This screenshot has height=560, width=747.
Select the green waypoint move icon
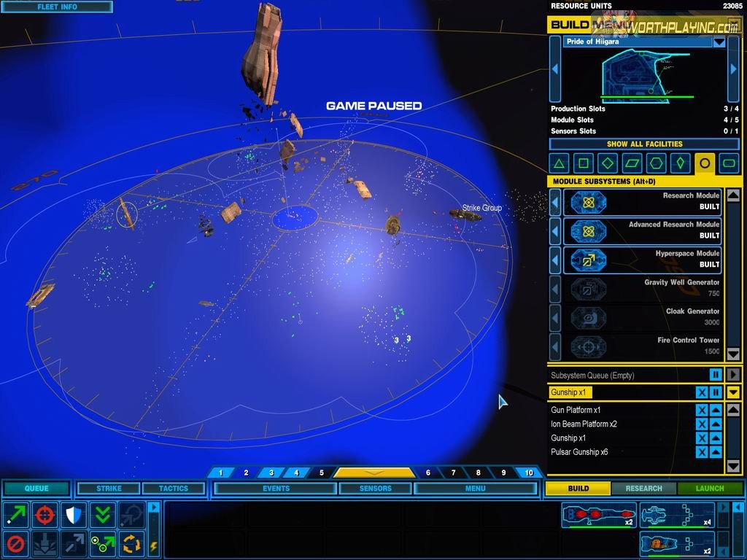[x=103, y=543]
